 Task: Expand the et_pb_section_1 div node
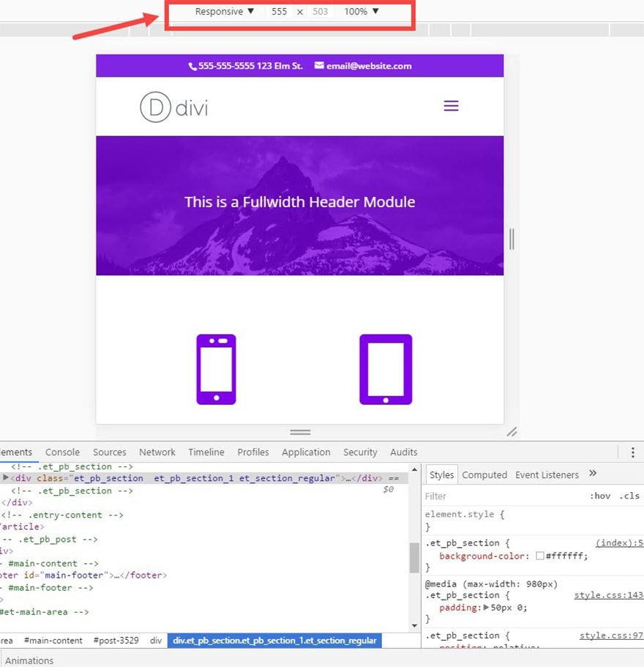6,478
